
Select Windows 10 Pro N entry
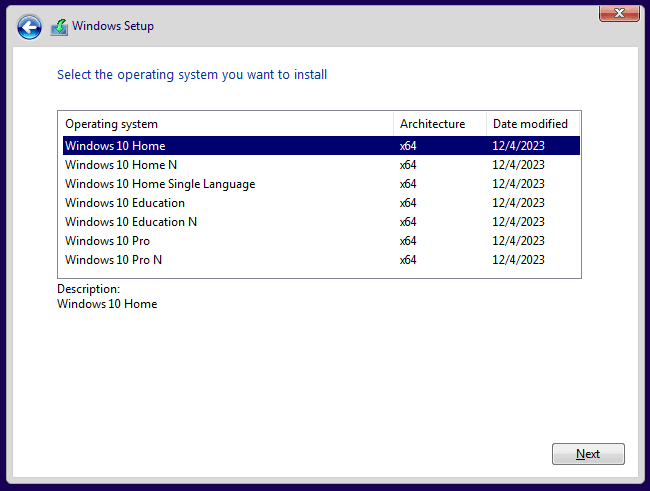pyautogui.click(x=321, y=260)
